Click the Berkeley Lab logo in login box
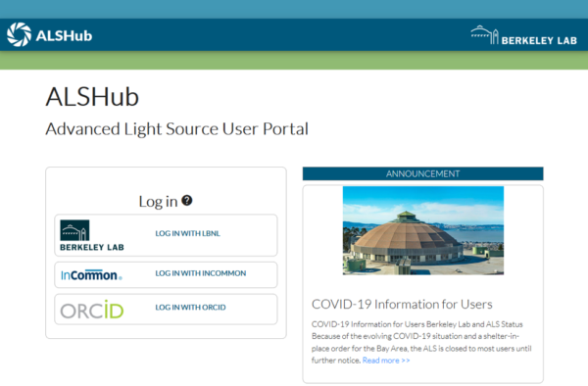This screenshot has width=588, height=386. pyautogui.click(x=92, y=235)
